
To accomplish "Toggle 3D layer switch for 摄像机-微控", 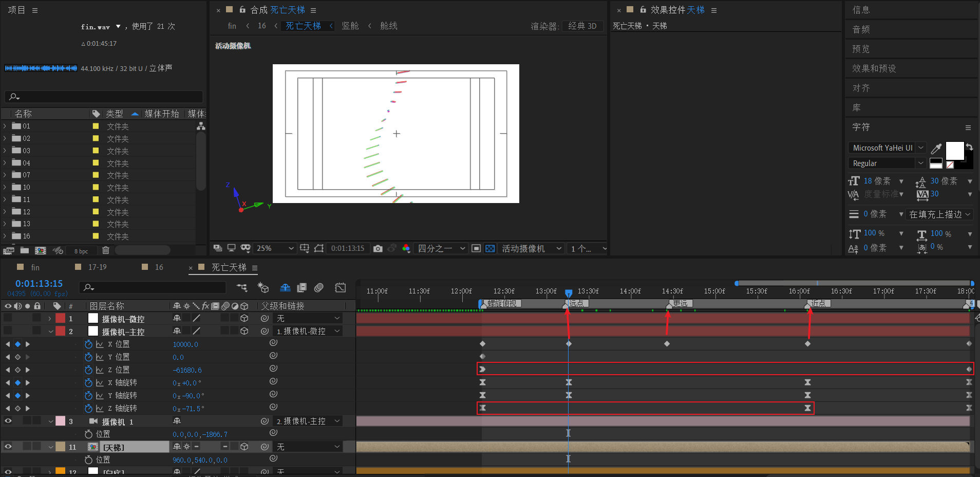I will tap(244, 318).
